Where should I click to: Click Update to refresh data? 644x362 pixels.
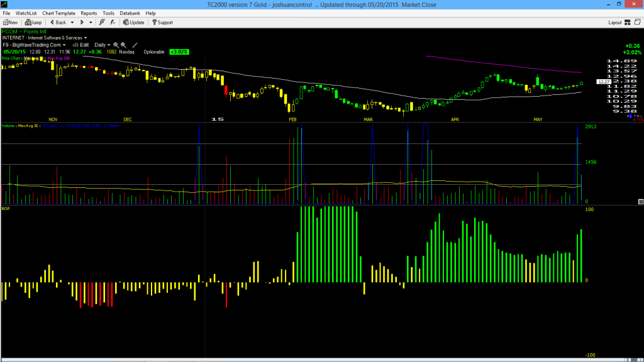[x=134, y=23]
